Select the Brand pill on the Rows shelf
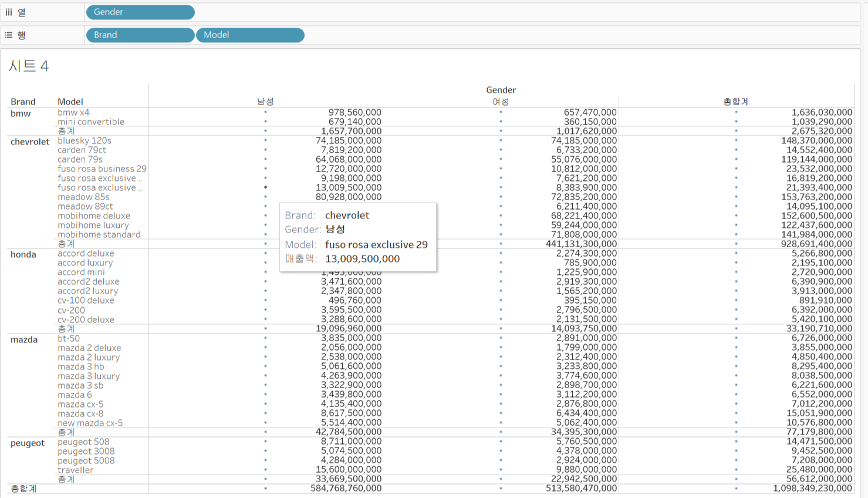Image resolution: width=868 pixels, height=498 pixels. (140, 35)
